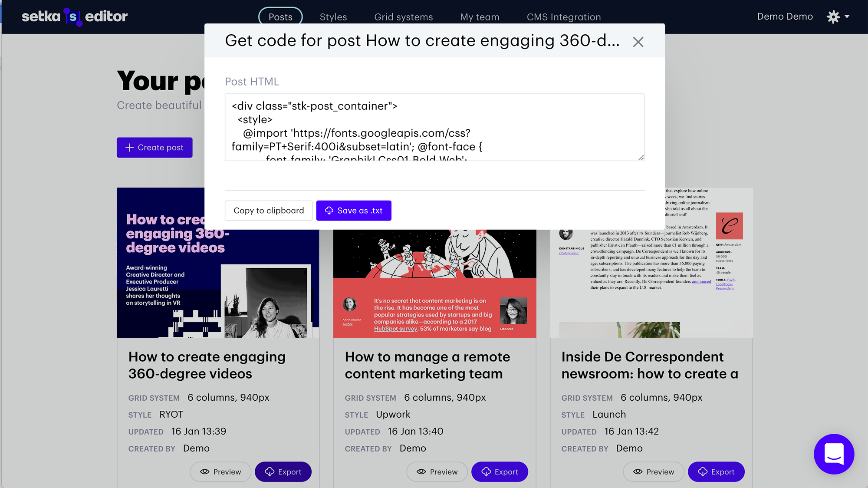Save the post code as .txt

coord(354,211)
